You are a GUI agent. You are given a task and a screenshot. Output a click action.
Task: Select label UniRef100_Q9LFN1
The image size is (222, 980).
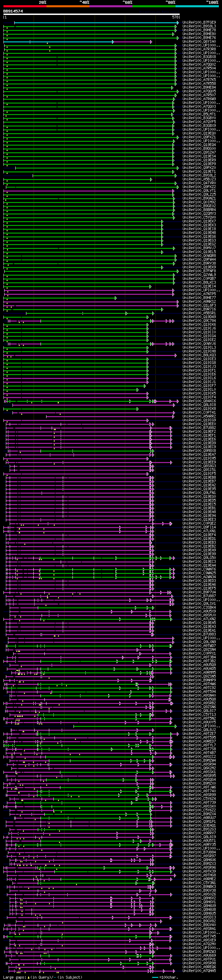199,493
